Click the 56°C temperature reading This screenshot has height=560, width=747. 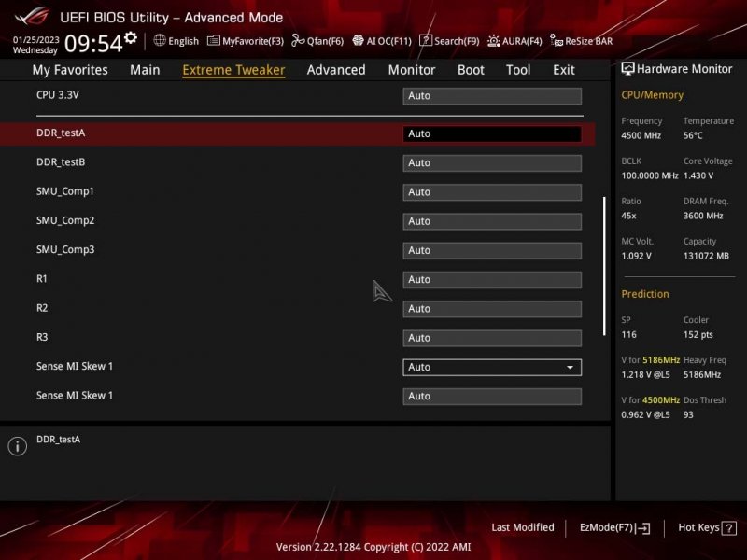pos(693,135)
